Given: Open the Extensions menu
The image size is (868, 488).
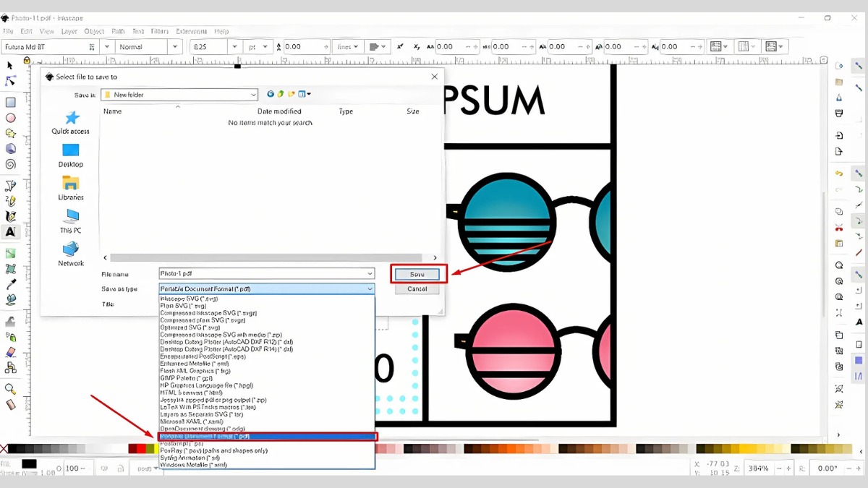Looking at the screenshot, I should pos(192,32).
